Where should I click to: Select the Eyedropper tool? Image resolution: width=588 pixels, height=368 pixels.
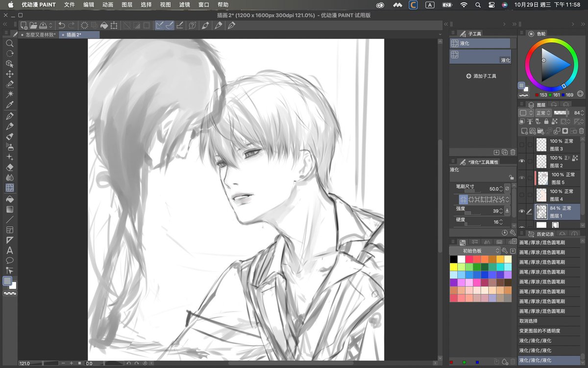pos(9,105)
